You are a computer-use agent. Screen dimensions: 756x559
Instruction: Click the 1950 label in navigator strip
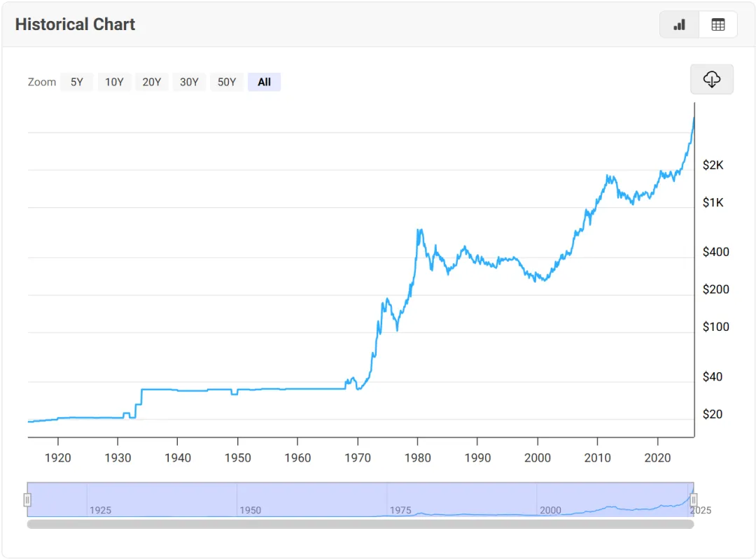click(250, 510)
